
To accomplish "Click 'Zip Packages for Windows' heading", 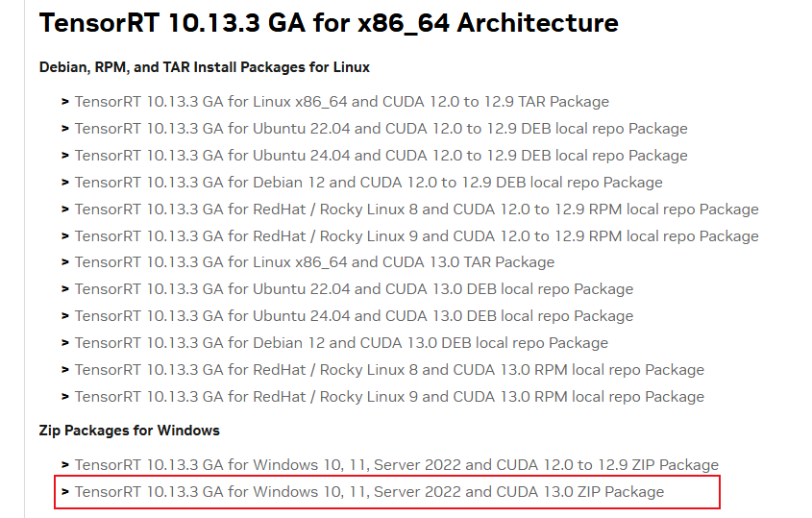I will pos(130,431).
